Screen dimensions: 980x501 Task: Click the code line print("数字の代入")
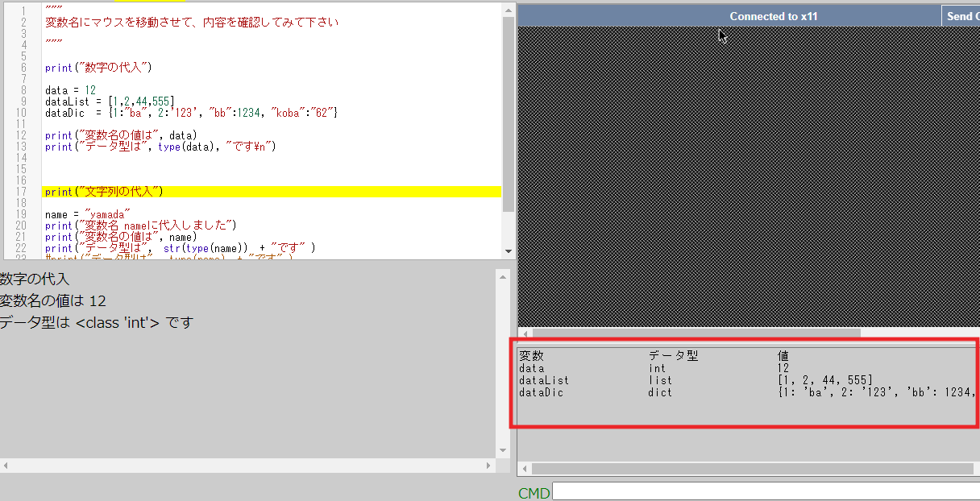(x=98, y=68)
